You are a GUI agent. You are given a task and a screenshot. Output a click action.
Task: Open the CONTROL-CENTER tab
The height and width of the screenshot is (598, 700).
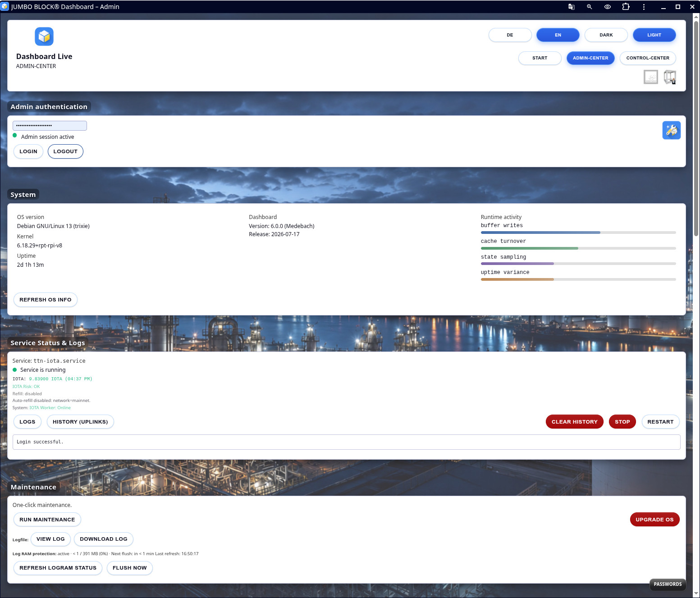pos(648,58)
